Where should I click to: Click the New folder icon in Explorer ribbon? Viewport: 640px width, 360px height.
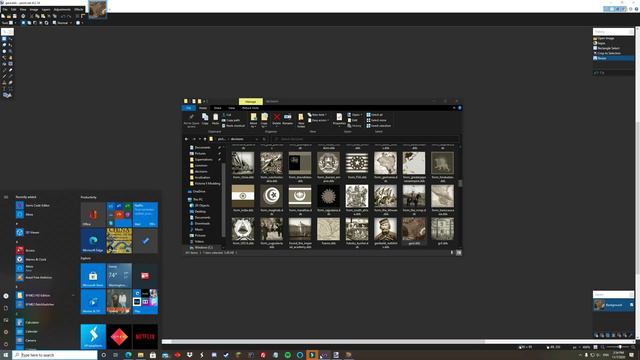[301, 121]
